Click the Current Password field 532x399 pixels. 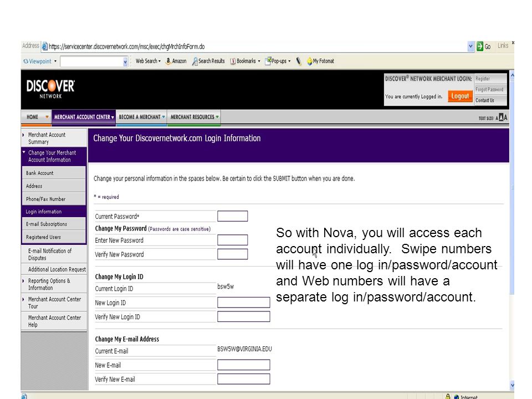pyautogui.click(x=232, y=216)
